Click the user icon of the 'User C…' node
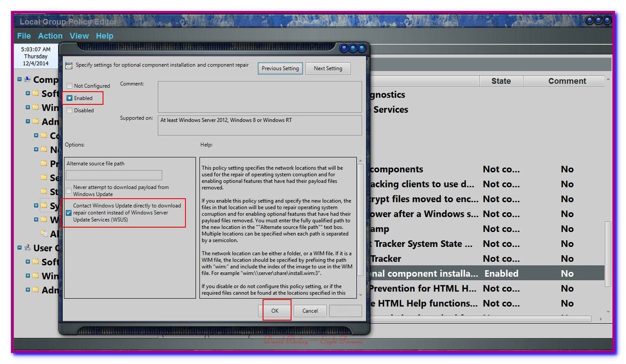 (x=27, y=248)
